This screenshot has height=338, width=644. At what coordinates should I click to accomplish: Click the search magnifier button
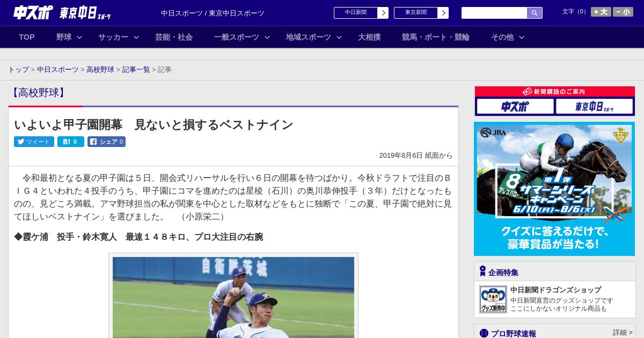pos(535,13)
